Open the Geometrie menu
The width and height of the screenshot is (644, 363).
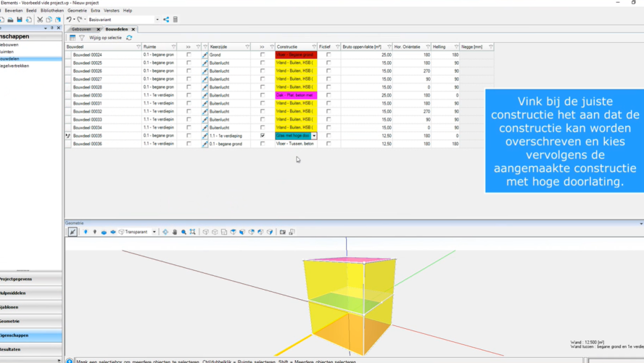[77, 11]
